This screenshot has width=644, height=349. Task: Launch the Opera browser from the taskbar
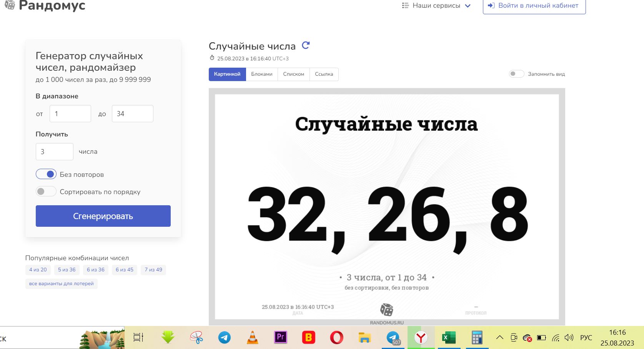click(x=336, y=338)
